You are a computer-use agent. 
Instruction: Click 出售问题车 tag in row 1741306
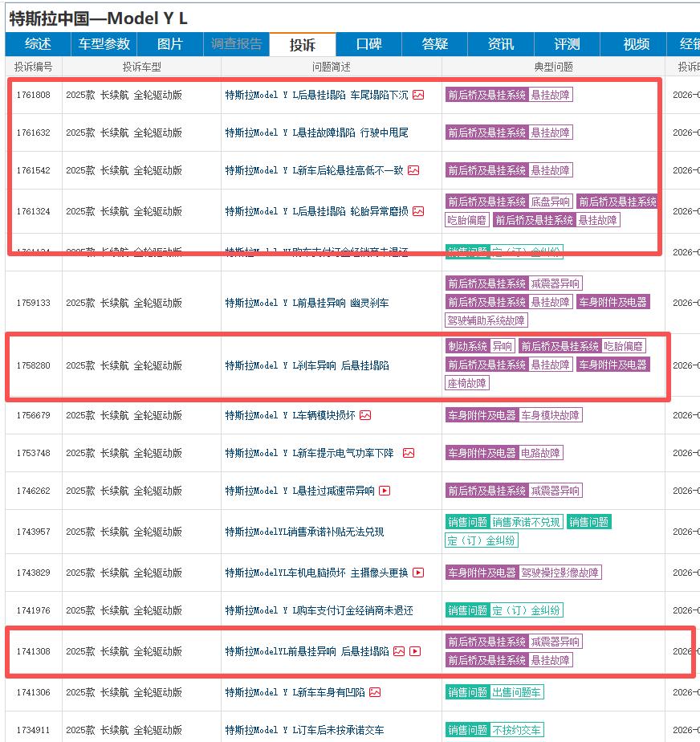tap(516, 692)
